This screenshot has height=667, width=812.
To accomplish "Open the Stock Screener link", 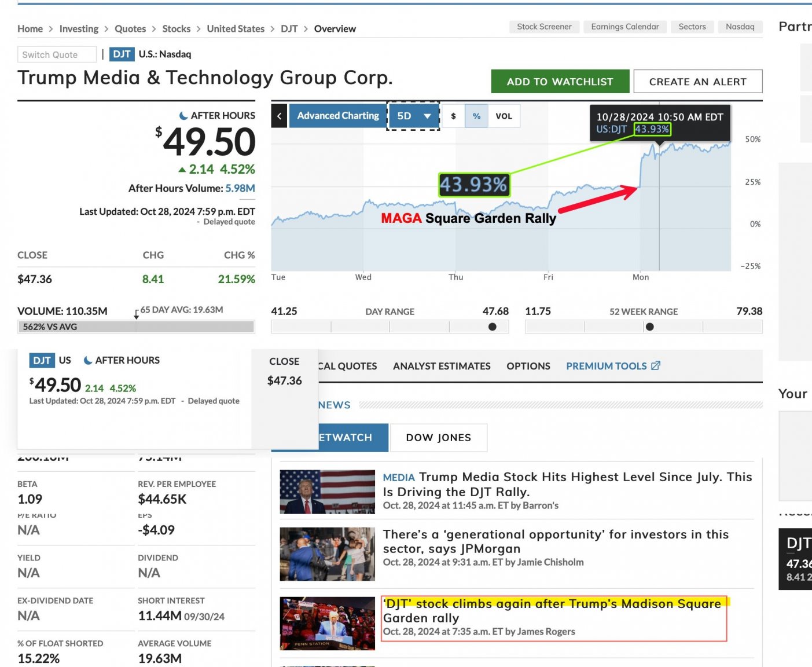I will [544, 27].
